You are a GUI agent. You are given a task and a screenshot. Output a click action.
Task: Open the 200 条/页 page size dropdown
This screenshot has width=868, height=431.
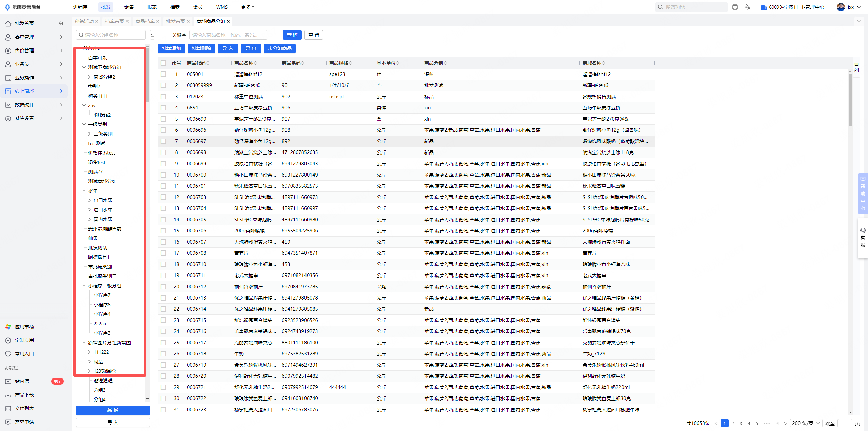[806, 423]
